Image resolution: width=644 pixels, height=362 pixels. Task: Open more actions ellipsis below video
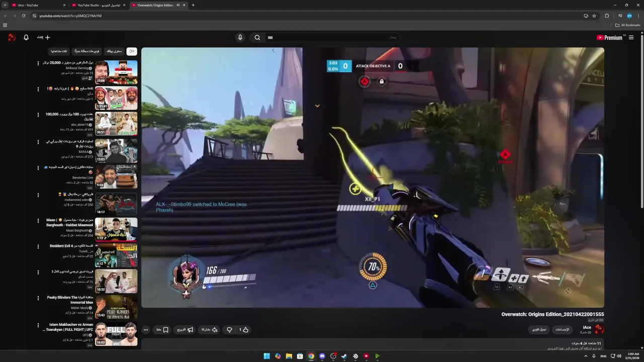click(146, 330)
